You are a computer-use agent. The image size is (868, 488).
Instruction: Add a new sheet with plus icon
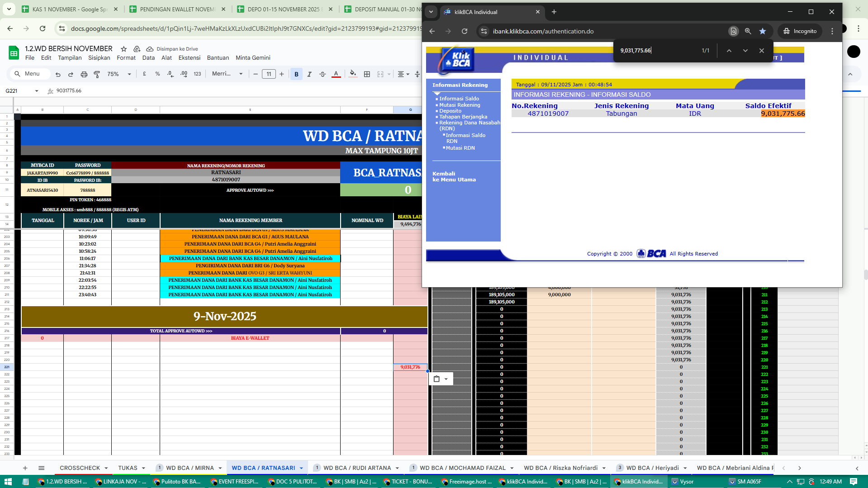[25, 468]
